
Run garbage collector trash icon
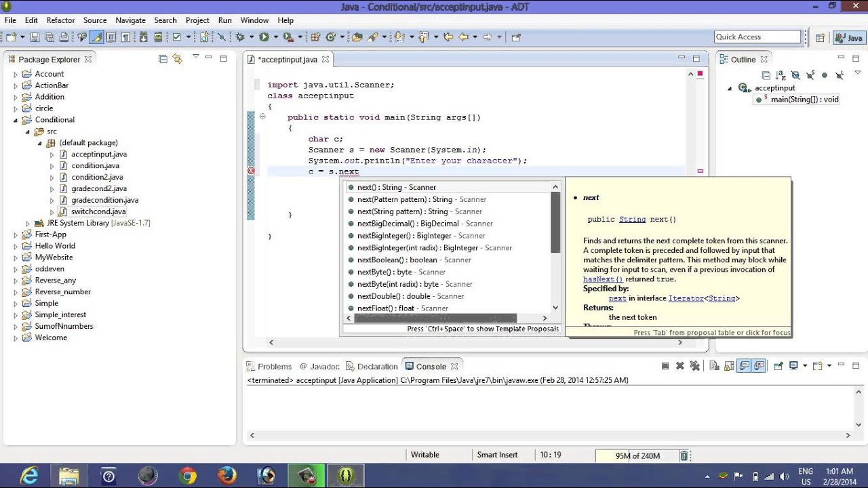[684, 456]
